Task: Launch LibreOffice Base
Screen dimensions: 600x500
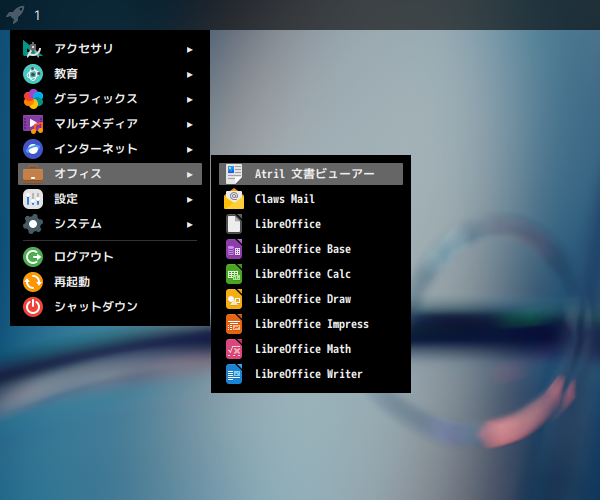Action: 311,249
